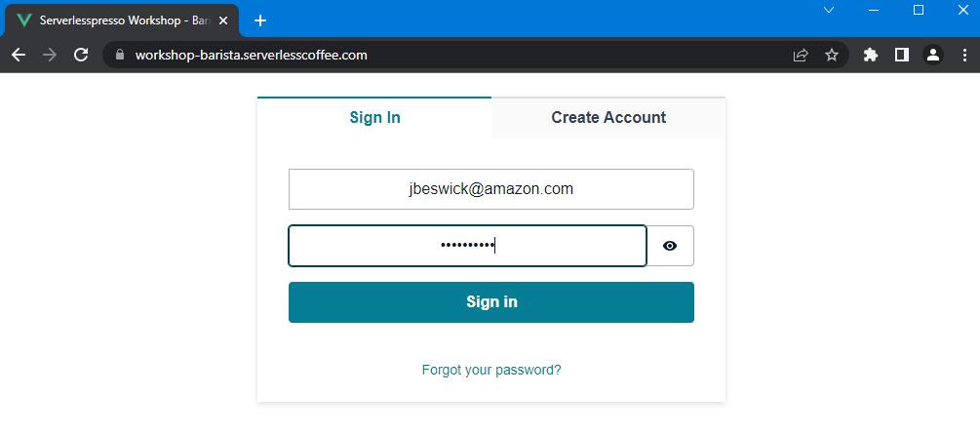Image resolution: width=980 pixels, height=435 pixels.
Task: Expand the tab search chevron
Action: point(829,10)
